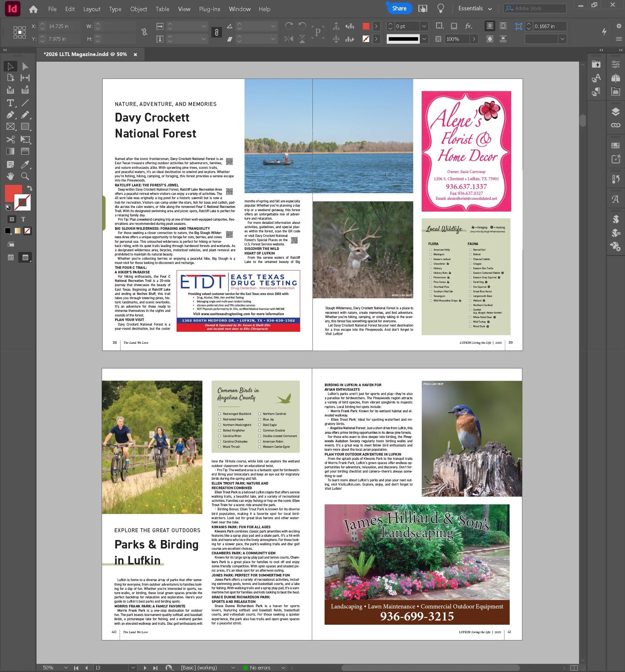Click the Share button

(x=399, y=8)
